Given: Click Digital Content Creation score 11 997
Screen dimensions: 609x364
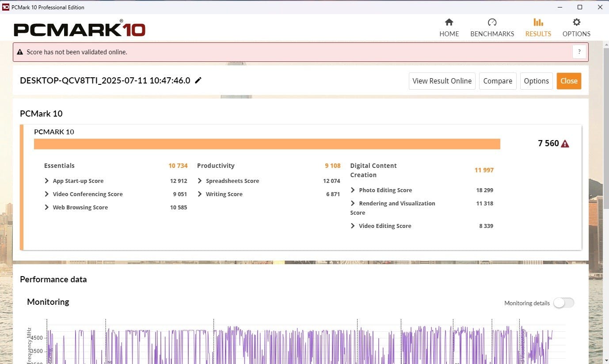Looking at the screenshot, I should (x=484, y=170).
